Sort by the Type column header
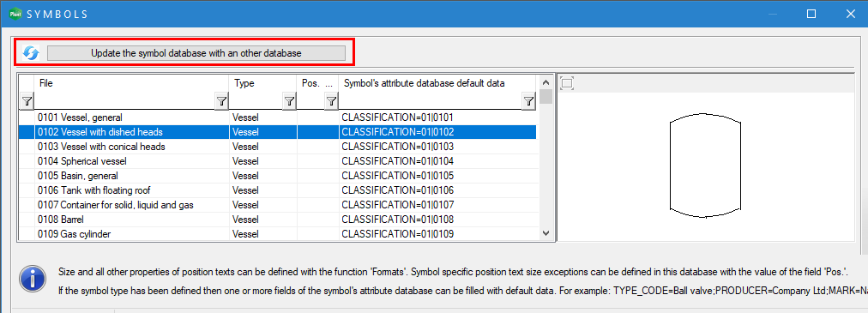 263,83
